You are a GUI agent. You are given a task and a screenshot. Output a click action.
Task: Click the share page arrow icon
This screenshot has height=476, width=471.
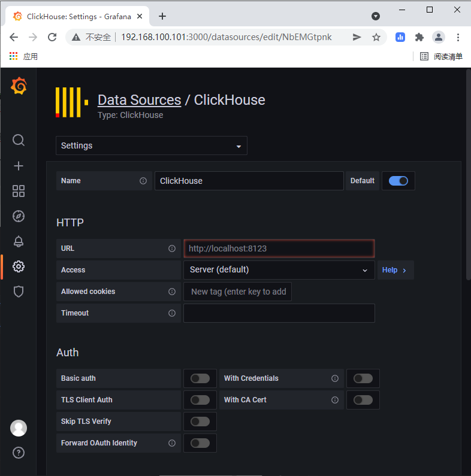coord(357,37)
